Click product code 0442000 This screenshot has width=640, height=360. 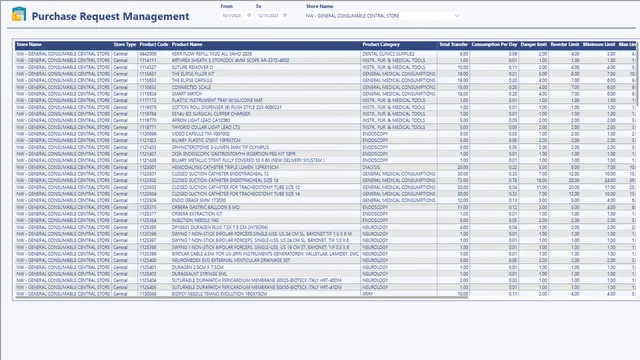point(148,54)
